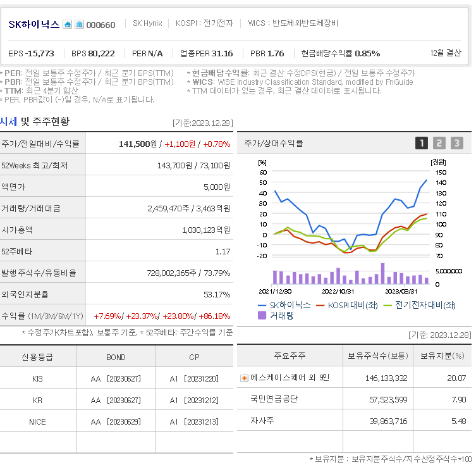Viewport: 476px width, 467px height.
Task: Switch to chart tab 3
Action: point(457,143)
